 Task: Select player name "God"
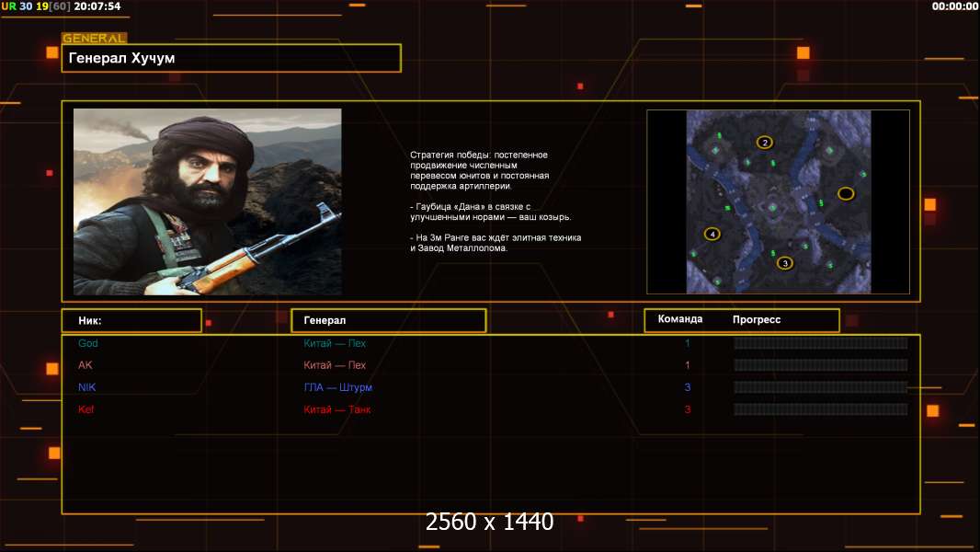[x=88, y=343]
